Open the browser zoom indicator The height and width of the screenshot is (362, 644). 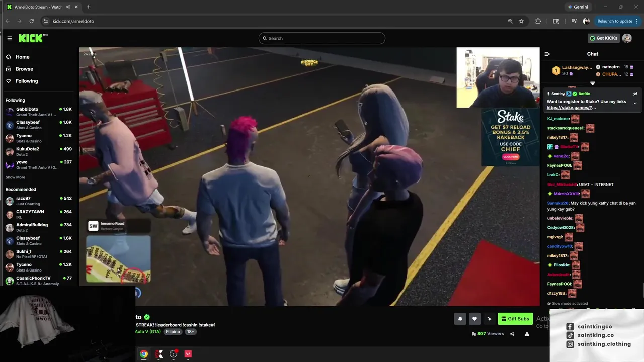coord(510,21)
